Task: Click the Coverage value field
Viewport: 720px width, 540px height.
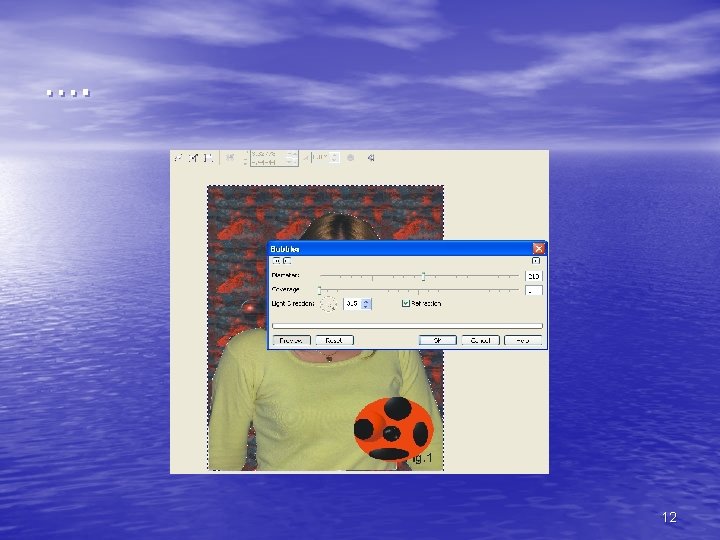Action: (x=534, y=290)
